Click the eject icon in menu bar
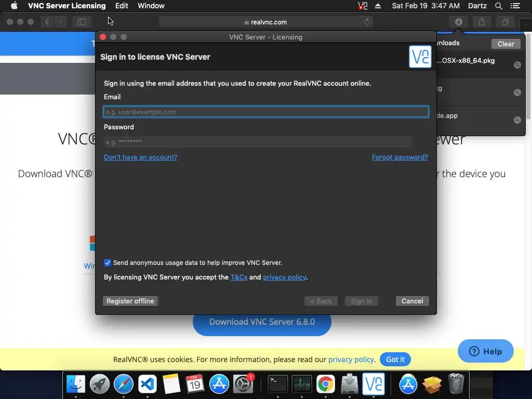This screenshot has width=532, height=399. 378,6
